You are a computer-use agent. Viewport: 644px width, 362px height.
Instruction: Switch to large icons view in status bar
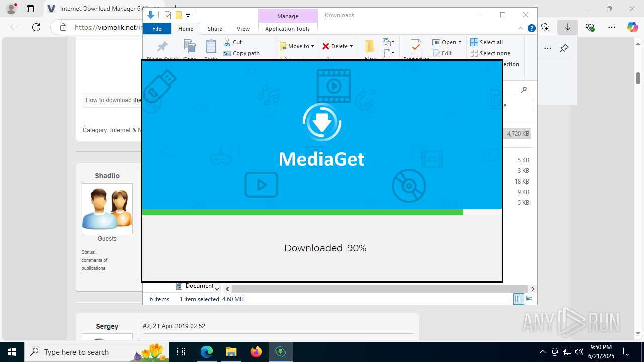point(530,299)
